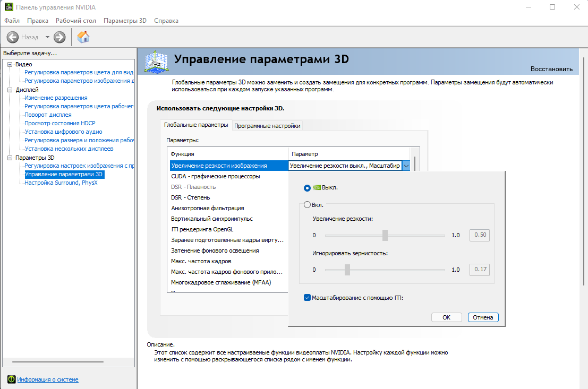
Task: Select Макс. частота кадров фонового прило… row
Action: click(x=229, y=272)
